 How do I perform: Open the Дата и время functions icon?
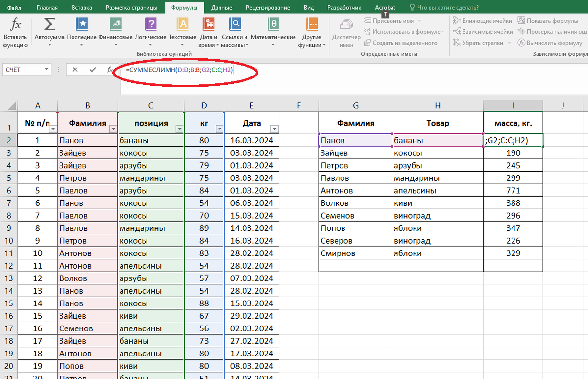click(208, 24)
